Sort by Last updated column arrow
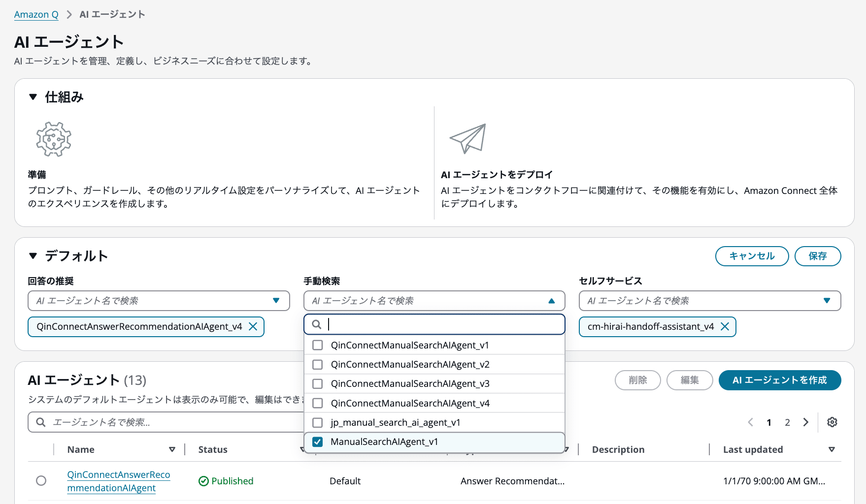This screenshot has height=504, width=866. 832,449
